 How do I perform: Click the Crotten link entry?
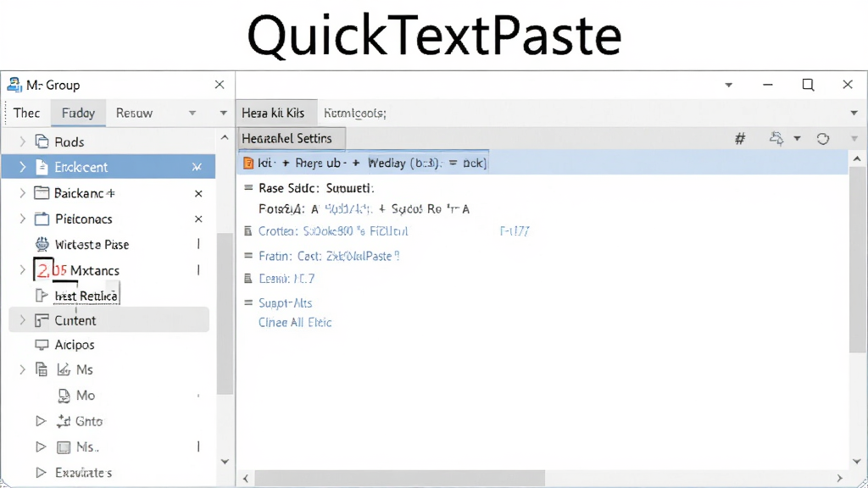(x=333, y=231)
